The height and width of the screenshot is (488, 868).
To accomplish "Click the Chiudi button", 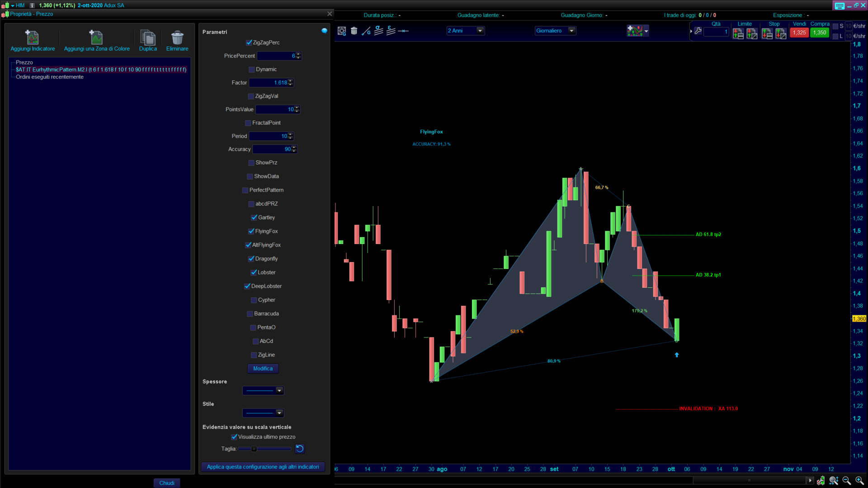I will coord(167,483).
